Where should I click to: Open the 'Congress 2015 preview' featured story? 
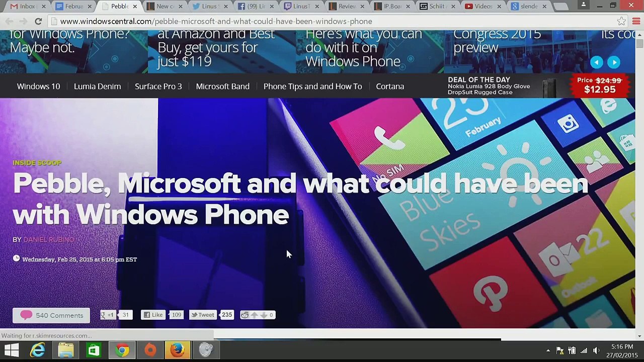(x=497, y=41)
